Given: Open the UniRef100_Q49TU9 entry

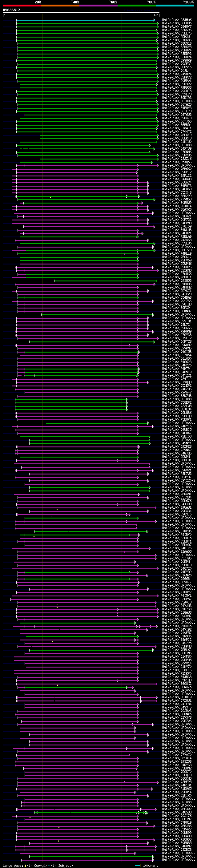Looking at the screenshot, I should 177,149.
